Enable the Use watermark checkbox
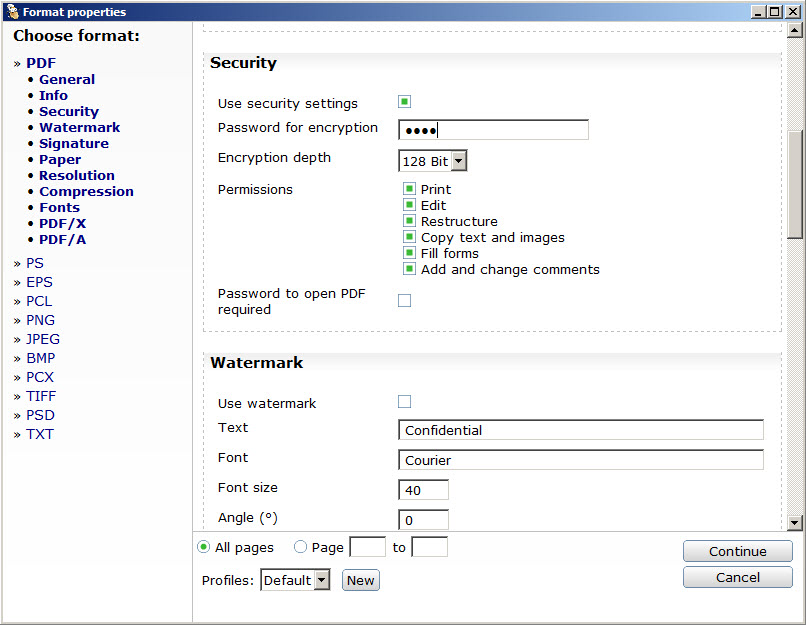The width and height of the screenshot is (806, 625). [404, 402]
